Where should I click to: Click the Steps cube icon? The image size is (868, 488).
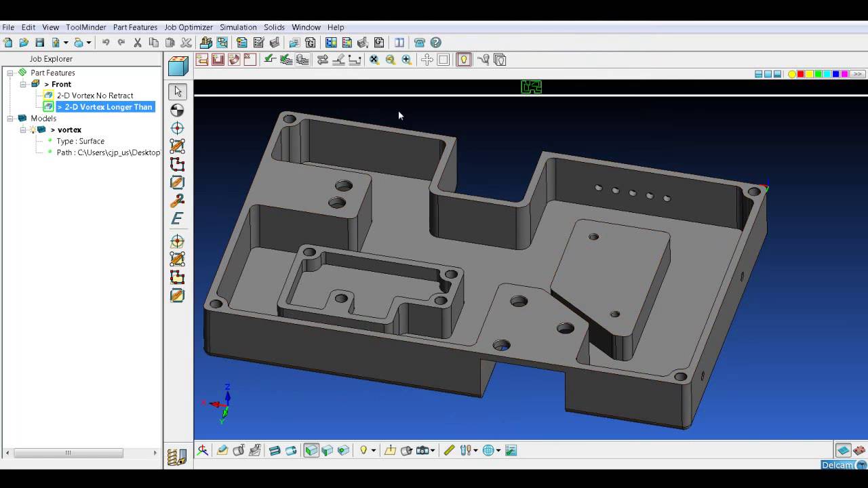pyautogui.click(x=178, y=66)
